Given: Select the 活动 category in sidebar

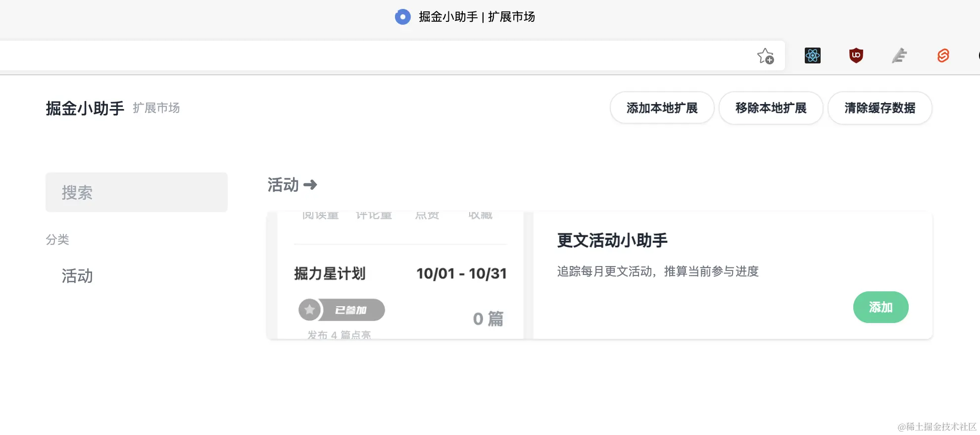Looking at the screenshot, I should point(77,276).
